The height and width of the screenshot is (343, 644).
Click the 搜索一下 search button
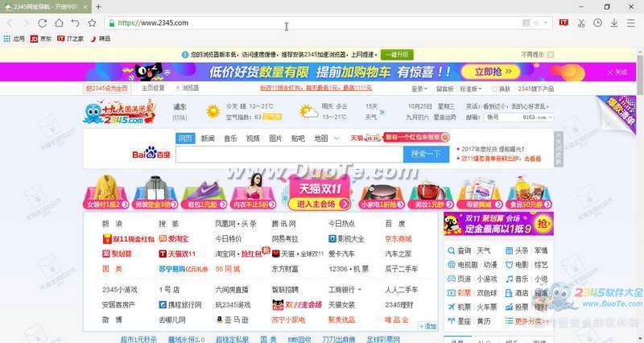pos(425,154)
